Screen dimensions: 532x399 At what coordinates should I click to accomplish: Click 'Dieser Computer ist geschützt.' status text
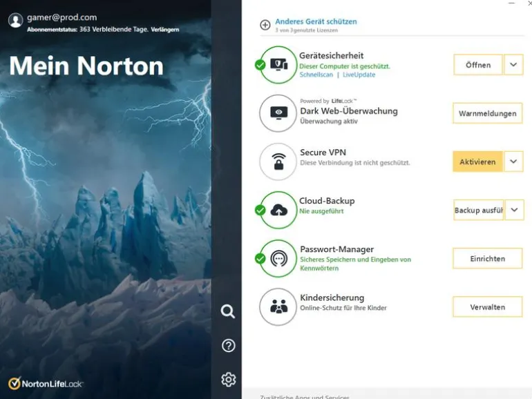pyautogui.click(x=345, y=66)
